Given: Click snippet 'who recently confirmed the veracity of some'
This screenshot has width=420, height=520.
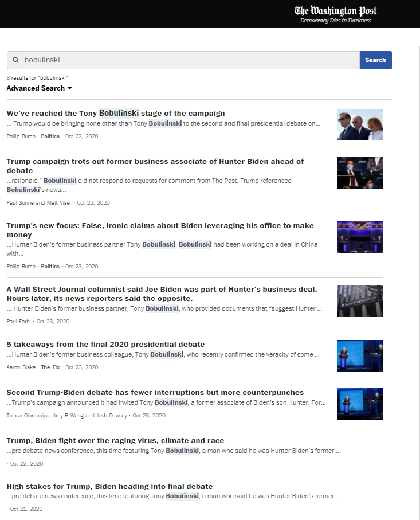Looking at the screenshot, I should click(x=253, y=354).
